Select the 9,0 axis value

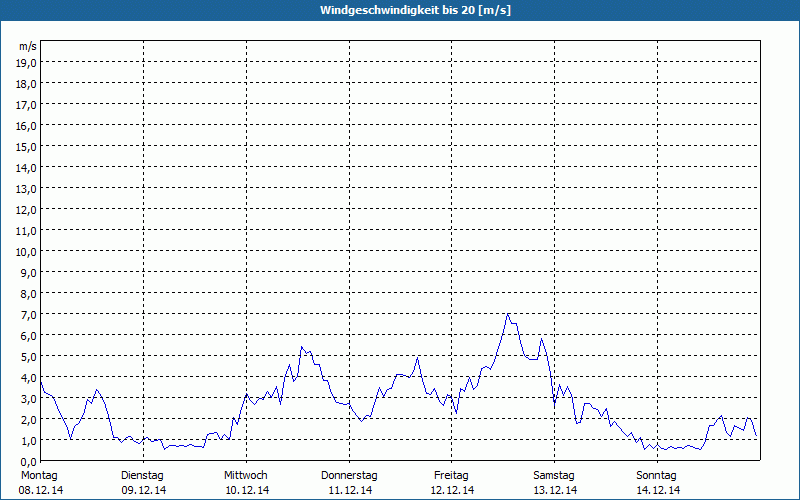(28, 272)
